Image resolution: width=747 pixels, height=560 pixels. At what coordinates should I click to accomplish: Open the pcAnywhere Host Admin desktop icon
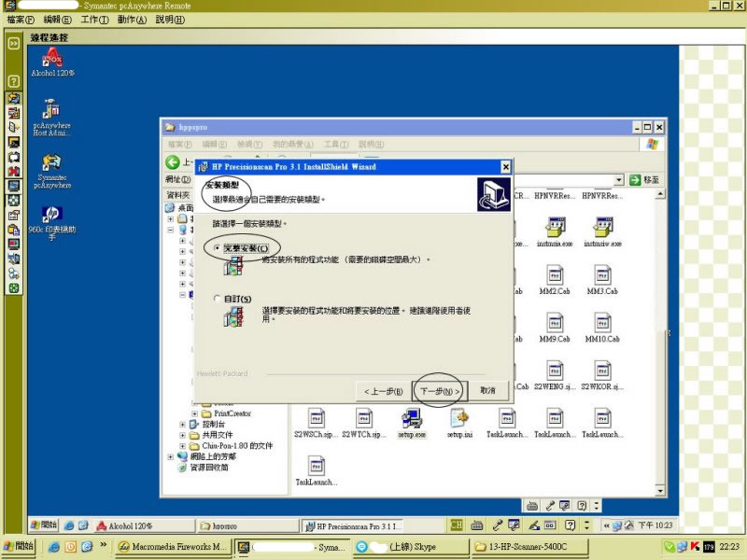click(52, 118)
